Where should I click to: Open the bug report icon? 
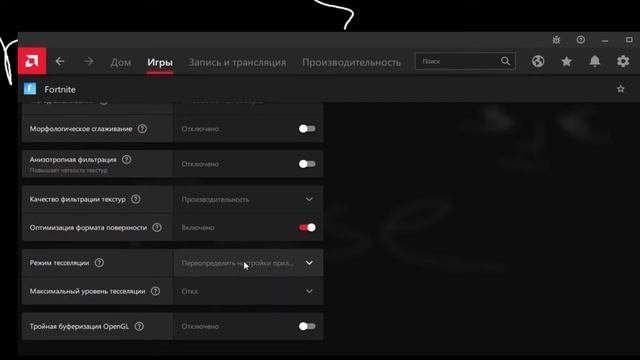[x=556, y=40]
